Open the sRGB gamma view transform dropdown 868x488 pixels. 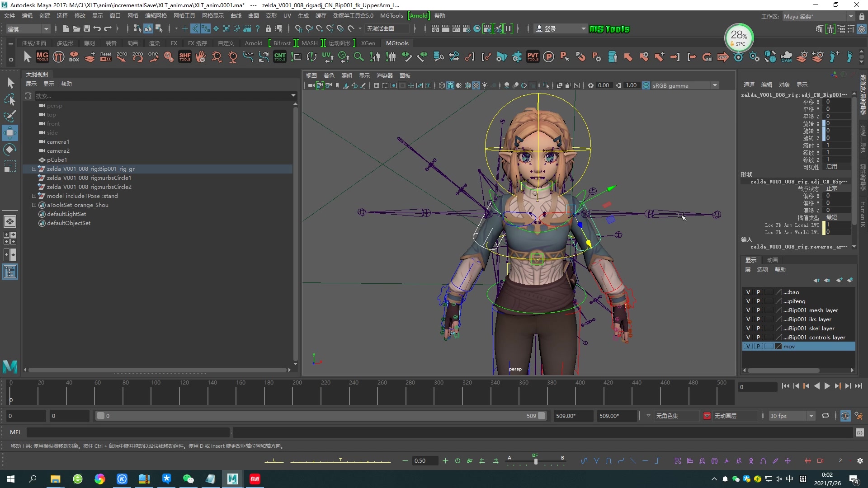point(684,85)
